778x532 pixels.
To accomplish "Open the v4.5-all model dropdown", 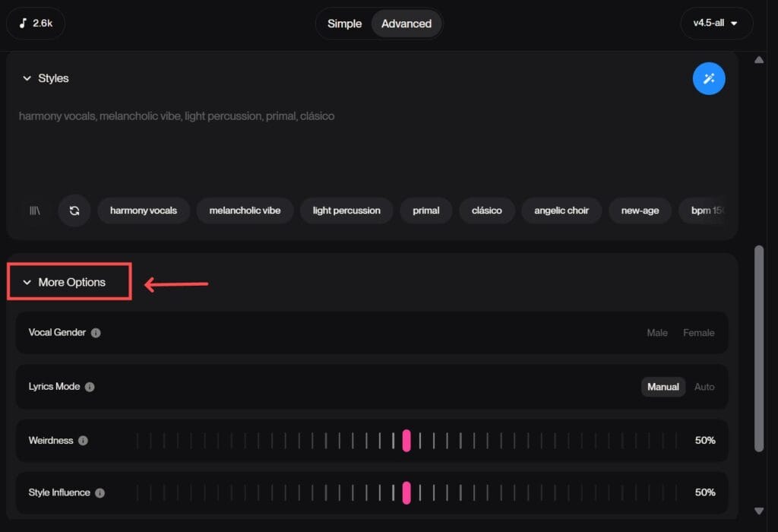I will 716,24.
